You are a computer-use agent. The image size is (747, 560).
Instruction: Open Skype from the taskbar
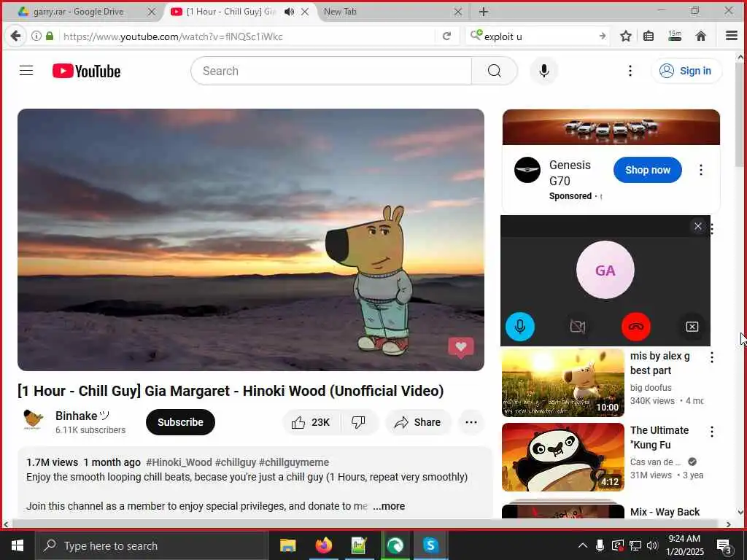tap(430, 545)
